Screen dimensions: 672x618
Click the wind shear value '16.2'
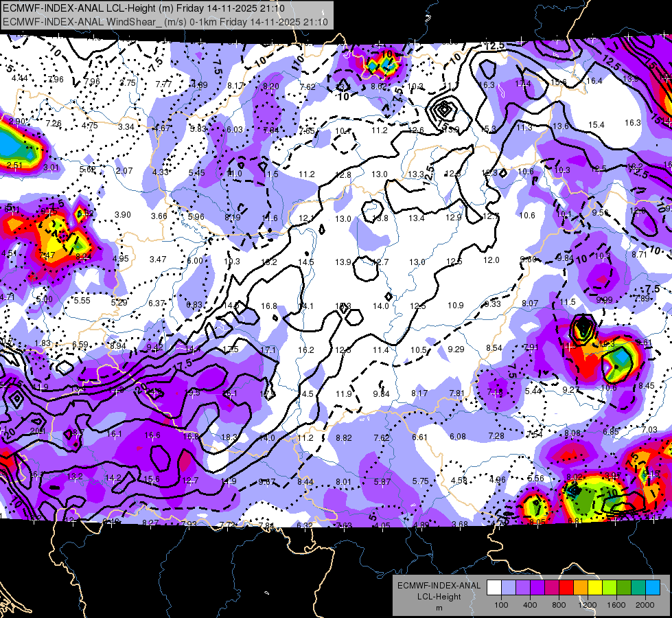click(x=305, y=350)
